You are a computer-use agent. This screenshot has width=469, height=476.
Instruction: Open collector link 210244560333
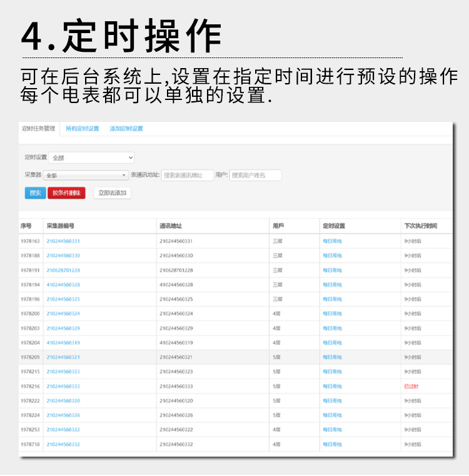tap(63, 387)
